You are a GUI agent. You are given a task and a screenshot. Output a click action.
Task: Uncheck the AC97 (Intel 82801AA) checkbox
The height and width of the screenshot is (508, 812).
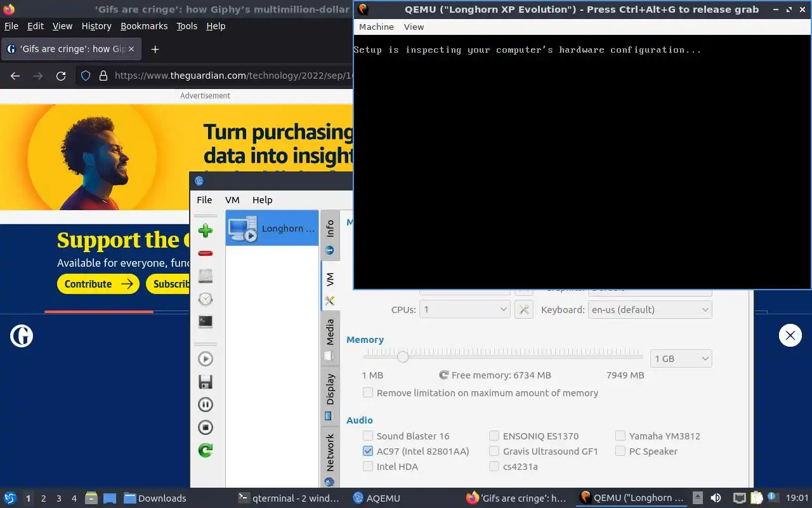(368, 451)
